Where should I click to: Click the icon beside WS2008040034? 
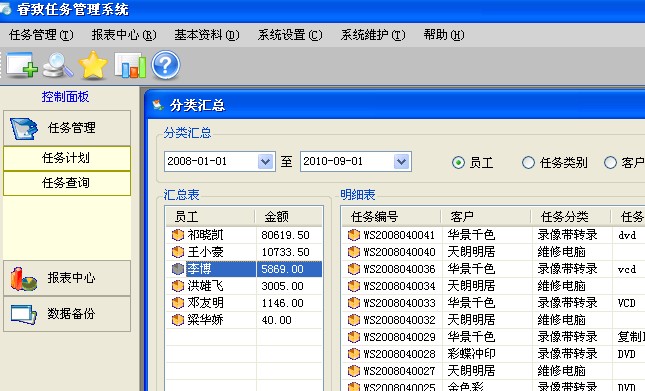tap(354, 286)
